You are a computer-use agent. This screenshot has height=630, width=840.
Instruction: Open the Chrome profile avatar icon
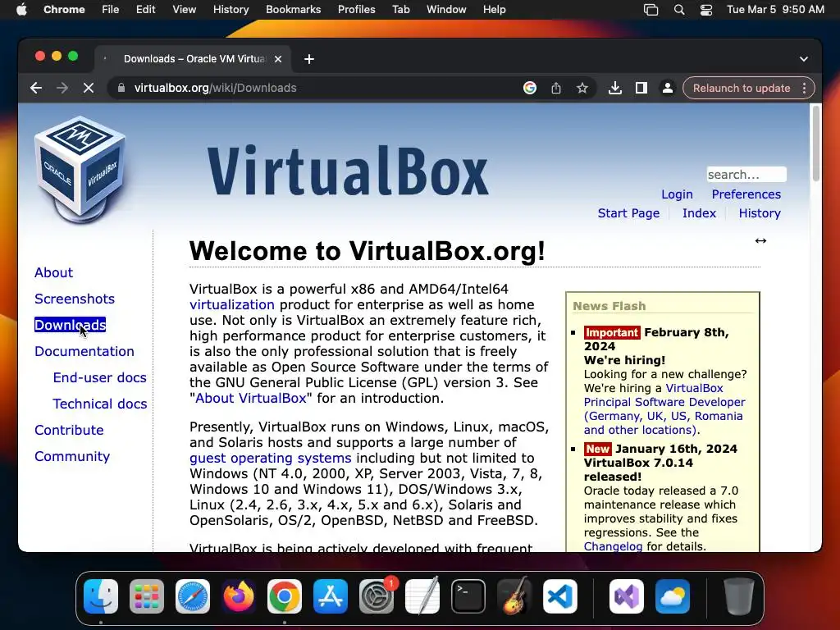pyautogui.click(x=668, y=88)
